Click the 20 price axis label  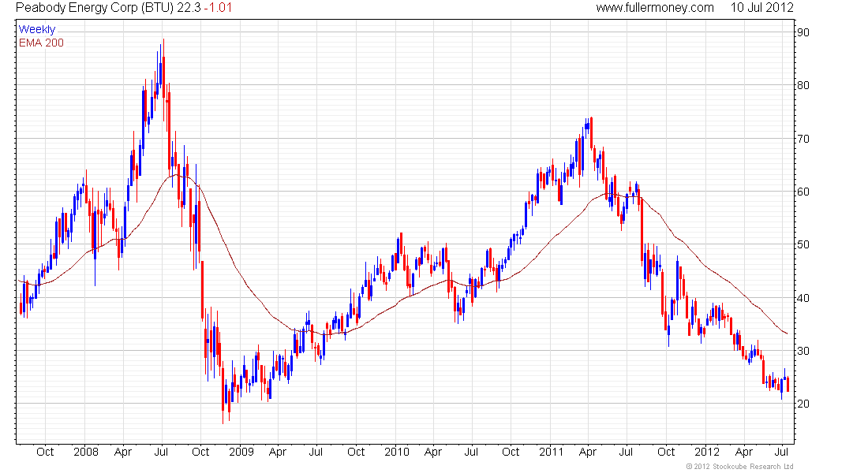pyautogui.click(x=803, y=404)
